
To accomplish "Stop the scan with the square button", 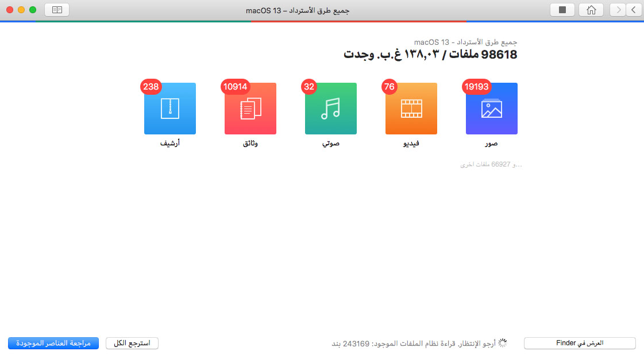I will pos(562,10).
